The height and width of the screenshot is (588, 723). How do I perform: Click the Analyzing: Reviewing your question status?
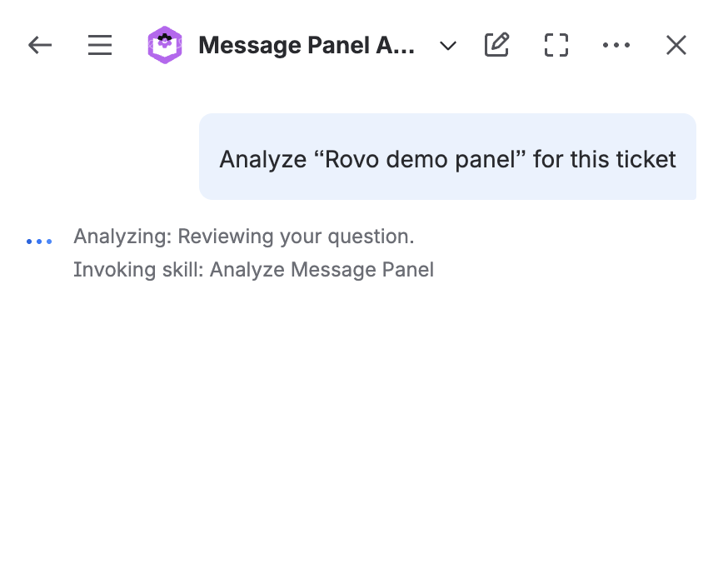(244, 237)
